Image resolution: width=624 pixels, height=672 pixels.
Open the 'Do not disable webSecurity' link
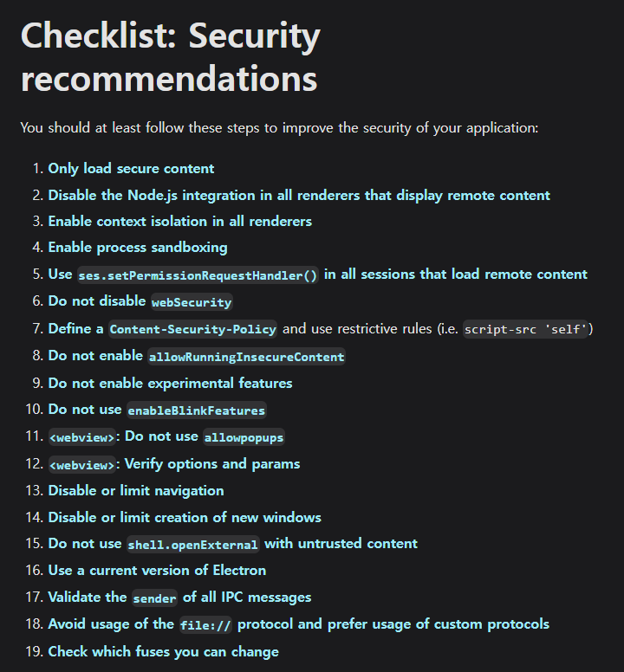(140, 301)
